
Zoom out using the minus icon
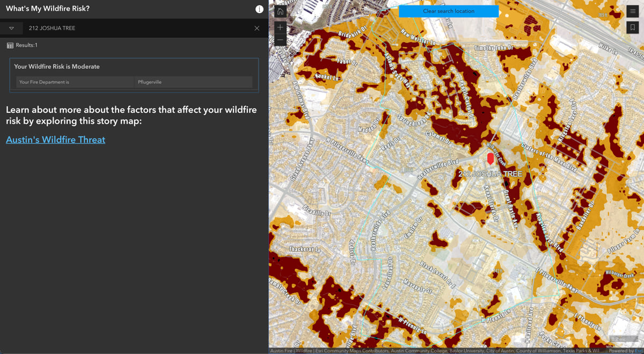pos(280,39)
